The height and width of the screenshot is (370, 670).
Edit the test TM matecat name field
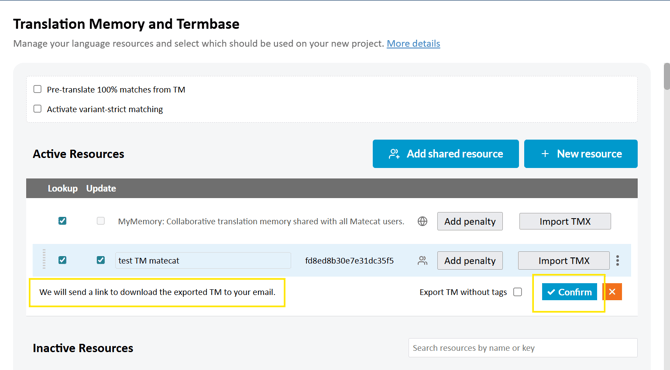[203, 261]
